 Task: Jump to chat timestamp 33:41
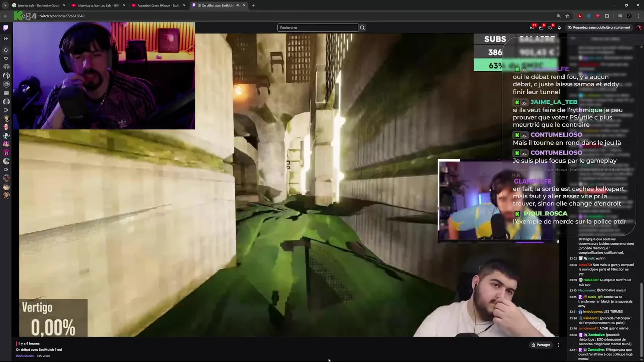(573, 350)
